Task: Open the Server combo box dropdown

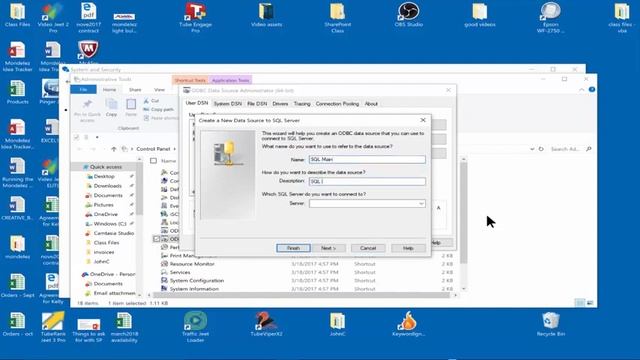Action: [421, 204]
